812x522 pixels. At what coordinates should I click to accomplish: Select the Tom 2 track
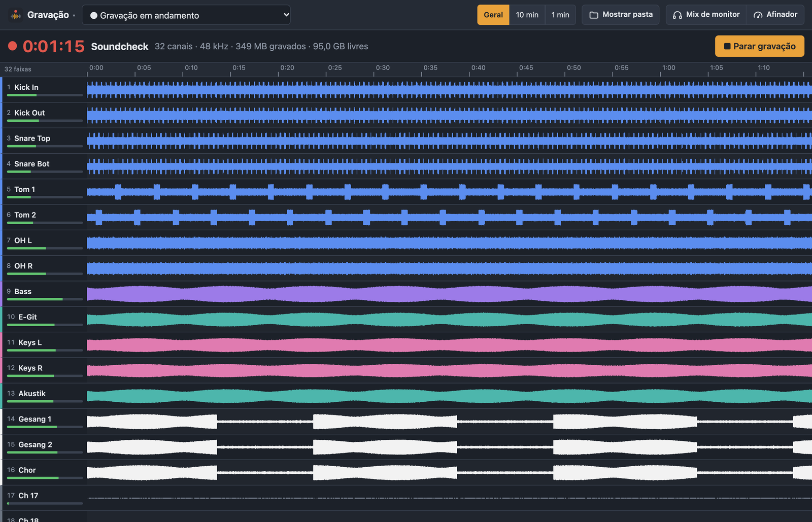click(44, 217)
